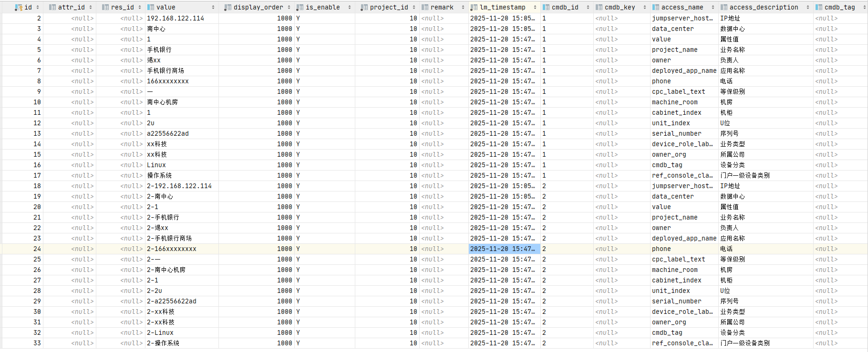Click the access_name cell reading machine_room in row 10
The height and width of the screenshot is (352, 868).
click(x=674, y=102)
